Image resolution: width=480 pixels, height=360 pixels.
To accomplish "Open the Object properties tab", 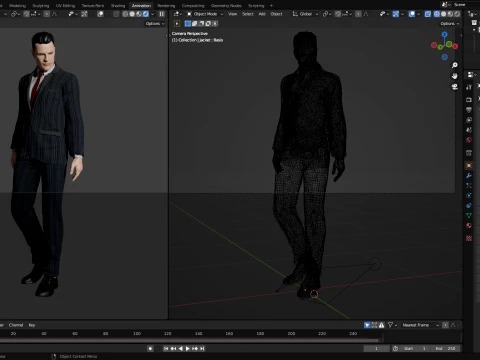I will coord(469,165).
